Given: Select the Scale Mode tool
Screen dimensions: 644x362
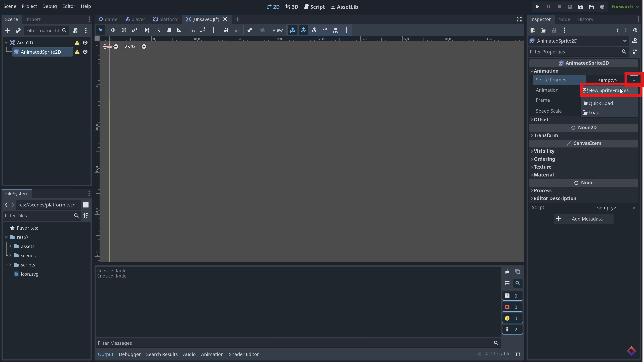Looking at the screenshot, I should click(x=135, y=30).
